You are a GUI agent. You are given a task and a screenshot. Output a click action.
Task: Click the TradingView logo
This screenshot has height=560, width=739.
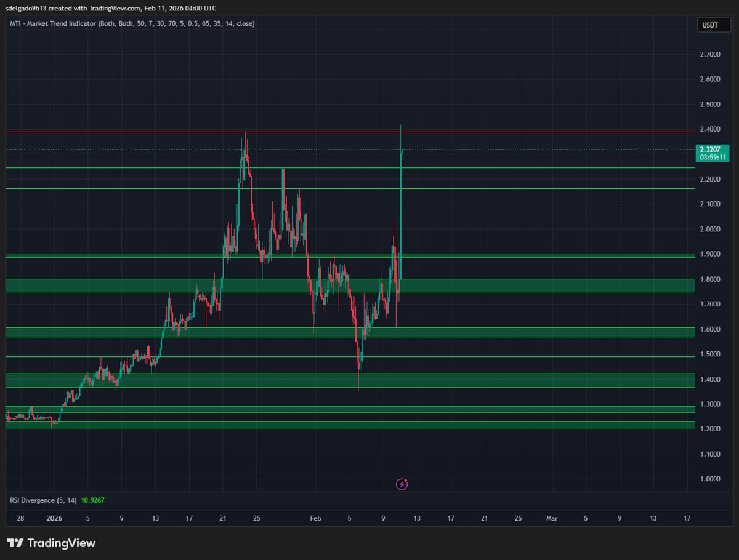[51, 543]
